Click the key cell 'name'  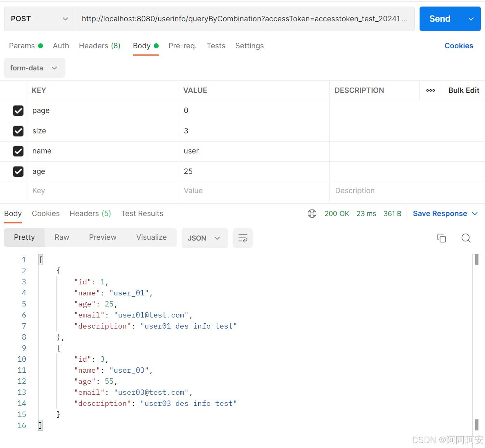(102, 151)
